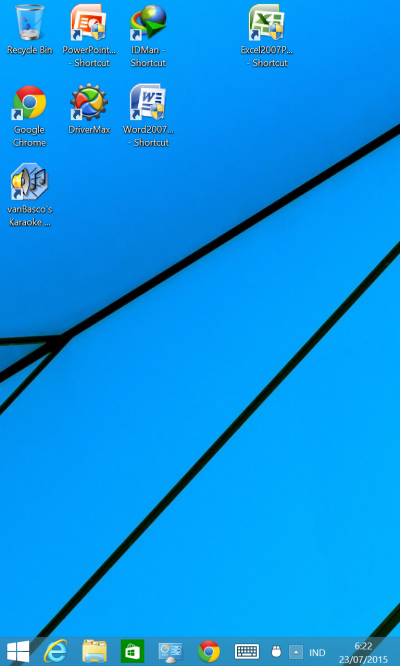This screenshot has height=666, width=400.
Task: Select the Word2007 shortcut icon
Action: [x=148, y=116]
